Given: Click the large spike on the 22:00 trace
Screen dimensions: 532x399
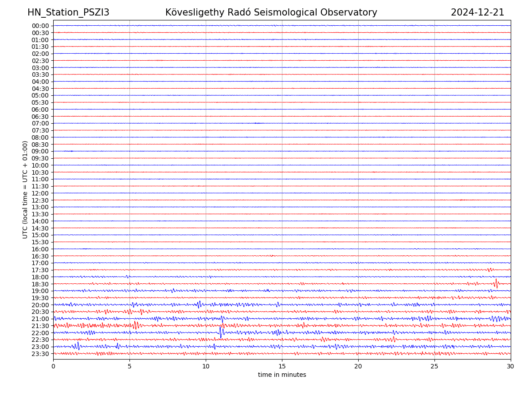Looking at the screenshot, I should click(x=221, y=332).
